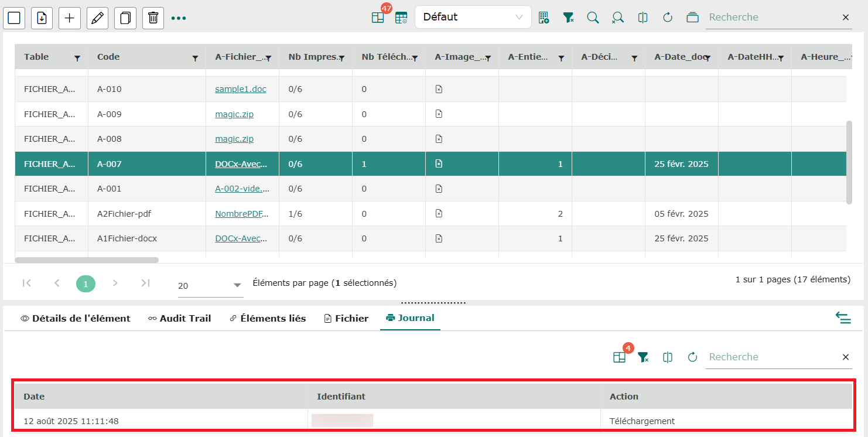868x437 pixels.
Task: Refresh the main table with reload icon
Action: coord(667,18)
